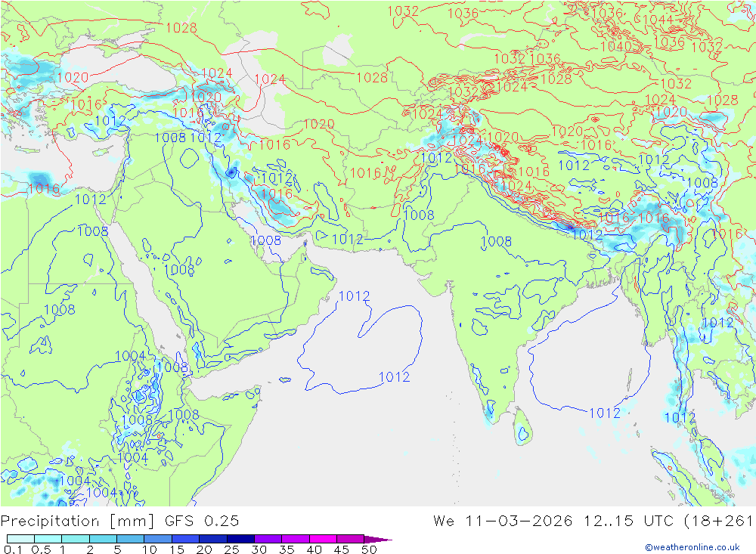Click the blue 1012 label south of Sri Lanka's longitude in the Bay of Bengal
Image resolution: width=756 pixels, height=554 pixels.
pyautogui.click(x=605, y=413)
